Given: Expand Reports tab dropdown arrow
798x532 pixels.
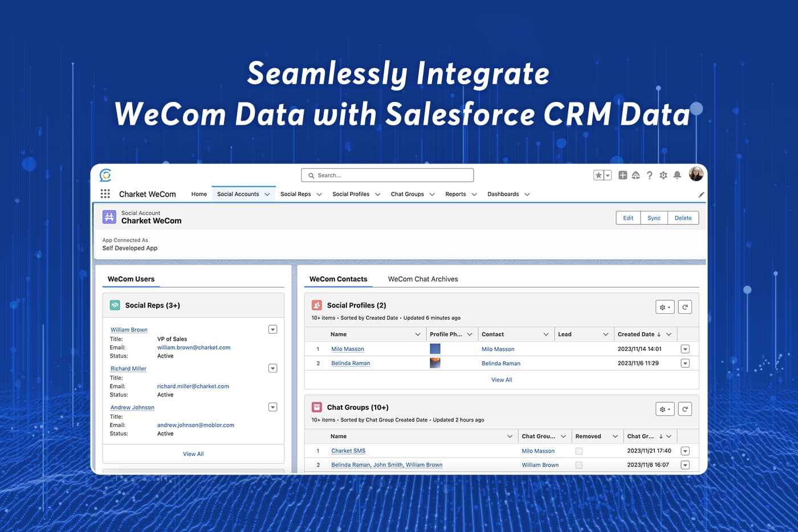Looking at the screenshot, I should (474, 194).
